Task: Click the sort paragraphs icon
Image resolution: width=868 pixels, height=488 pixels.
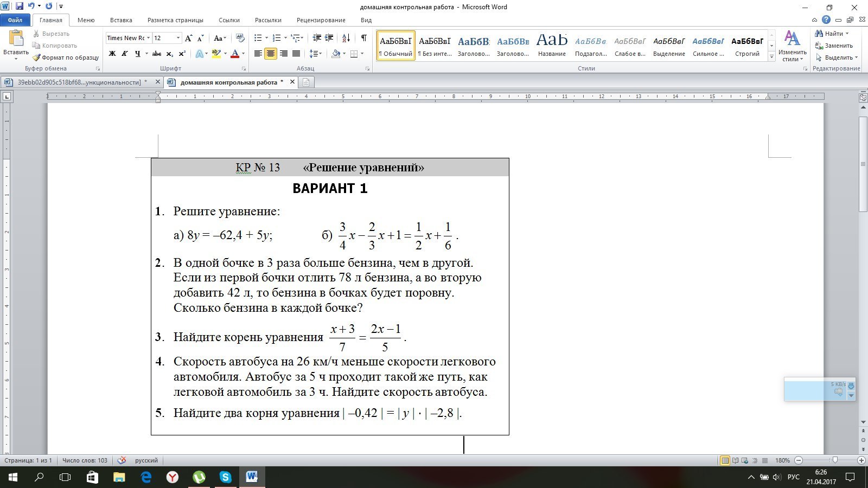Action: (346, 38)
